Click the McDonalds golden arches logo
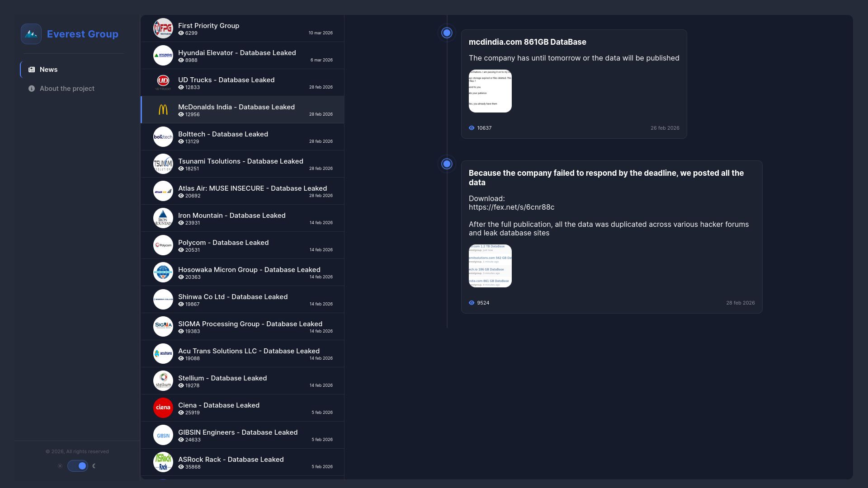 click(163, 110)
